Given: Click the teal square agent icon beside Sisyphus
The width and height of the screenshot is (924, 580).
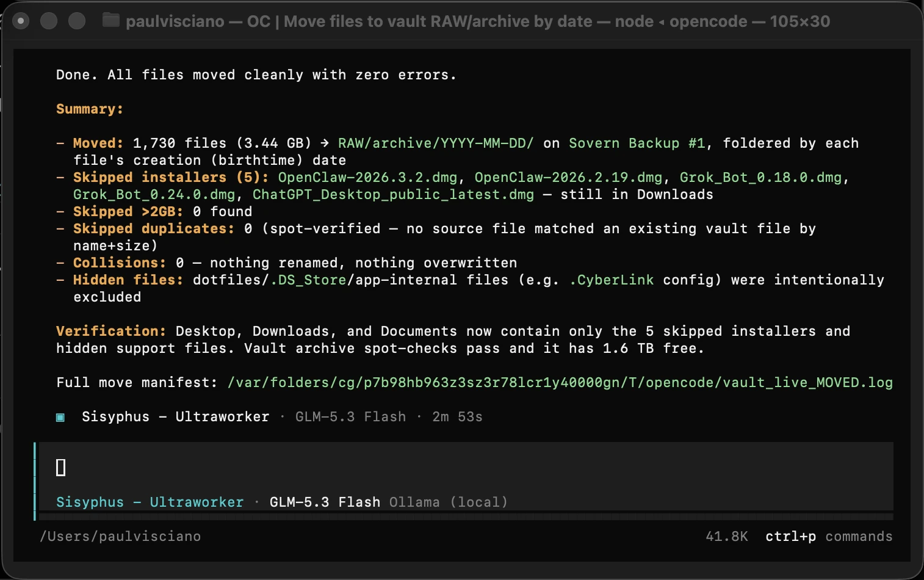Looking at the screenshot, I should (60, 418).
